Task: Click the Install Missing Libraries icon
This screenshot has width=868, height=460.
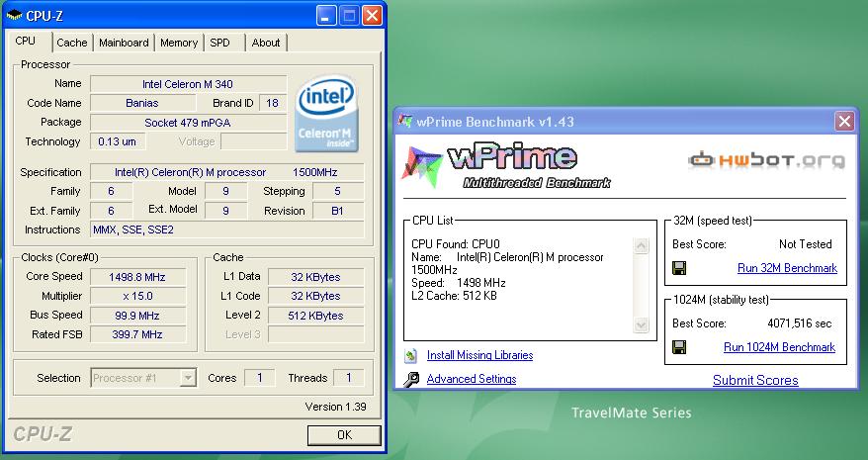Action: coord(410,355)
